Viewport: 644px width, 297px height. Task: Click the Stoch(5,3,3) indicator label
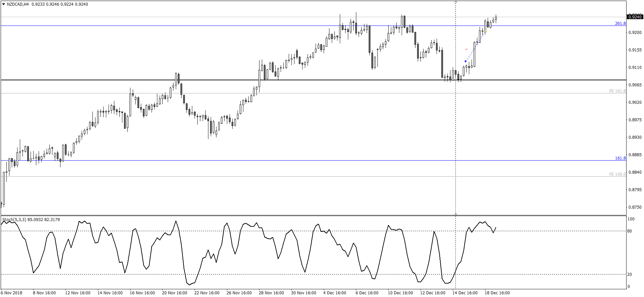pyautogui.click(x=14, y=220)
